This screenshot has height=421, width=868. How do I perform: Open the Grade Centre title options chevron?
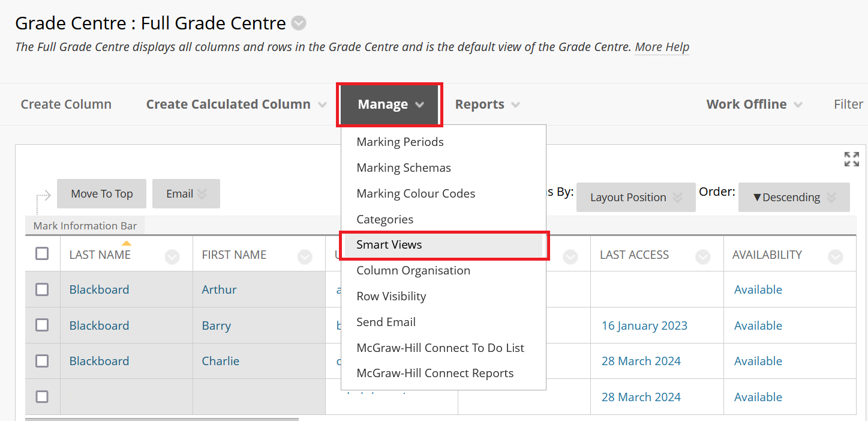[x=299, y=23]
